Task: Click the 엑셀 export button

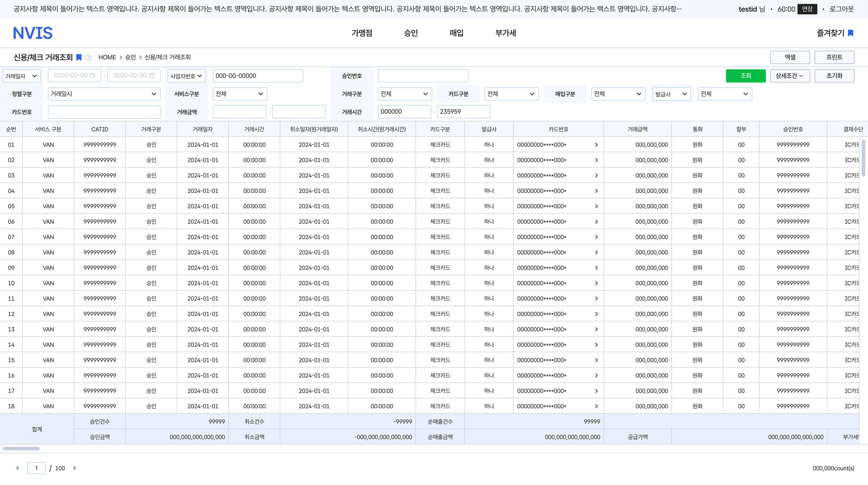Action: [x=790, y=57]
